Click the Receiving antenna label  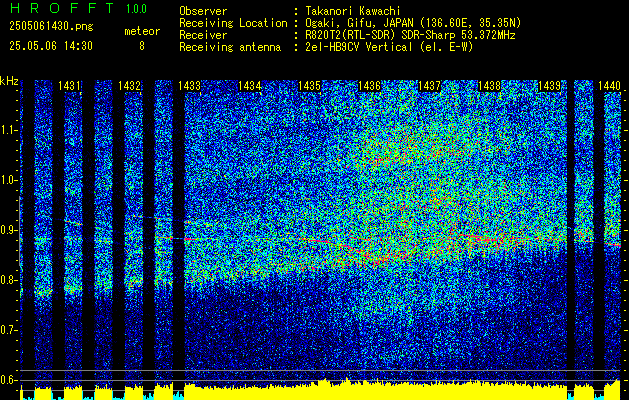(230, 47)
